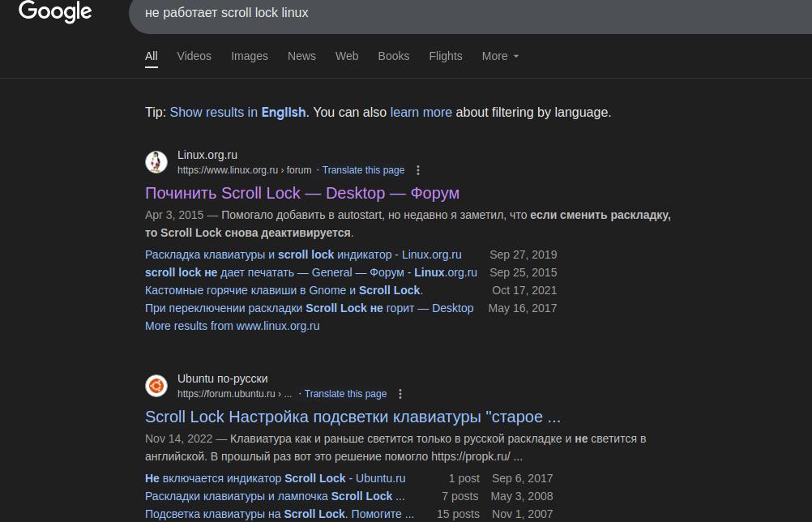Click the May 3, 2008 date

(522, 496)
